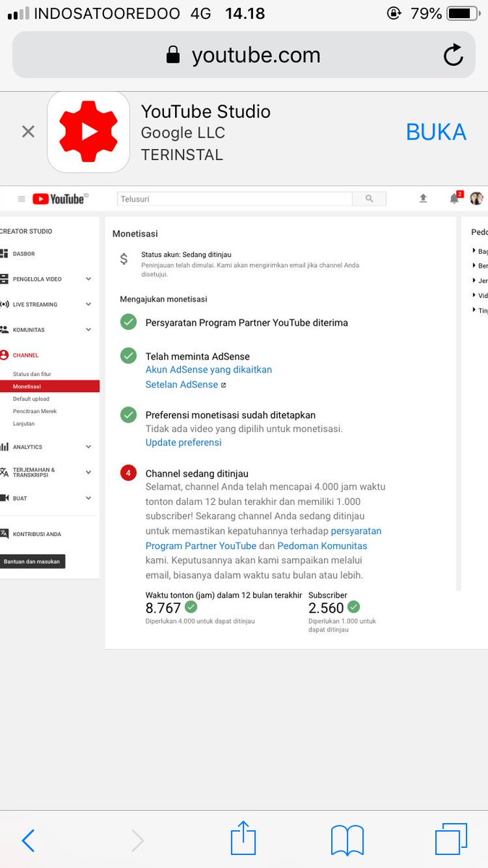Open persyaratan Program Partner YouTube link
The width and height of the screenshot is (488, 868).
[x=264, y=538]
